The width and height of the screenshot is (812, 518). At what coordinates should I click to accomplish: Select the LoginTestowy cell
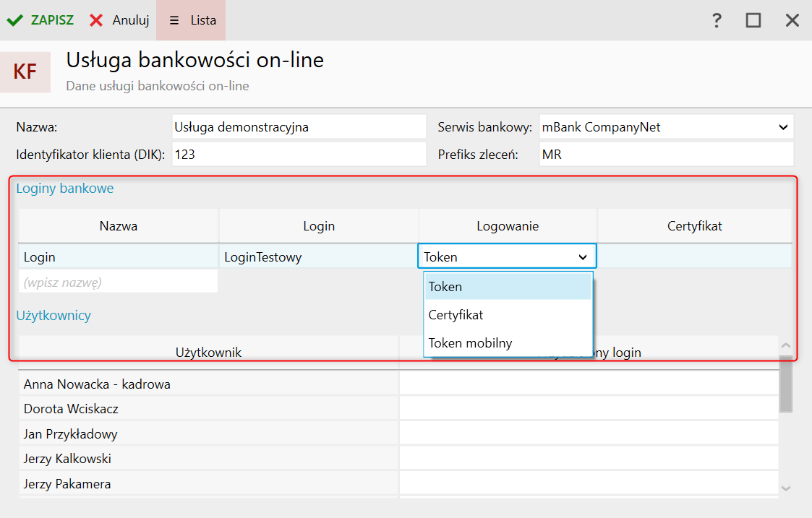coord(318,256)
